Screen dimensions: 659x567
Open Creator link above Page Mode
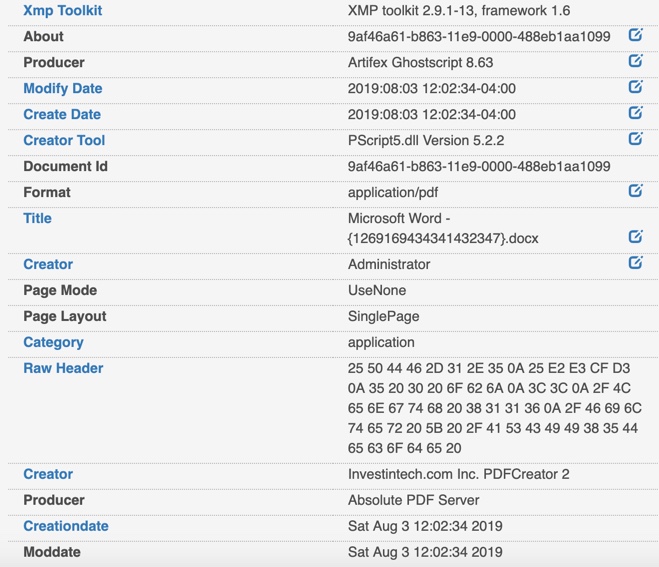48,264
